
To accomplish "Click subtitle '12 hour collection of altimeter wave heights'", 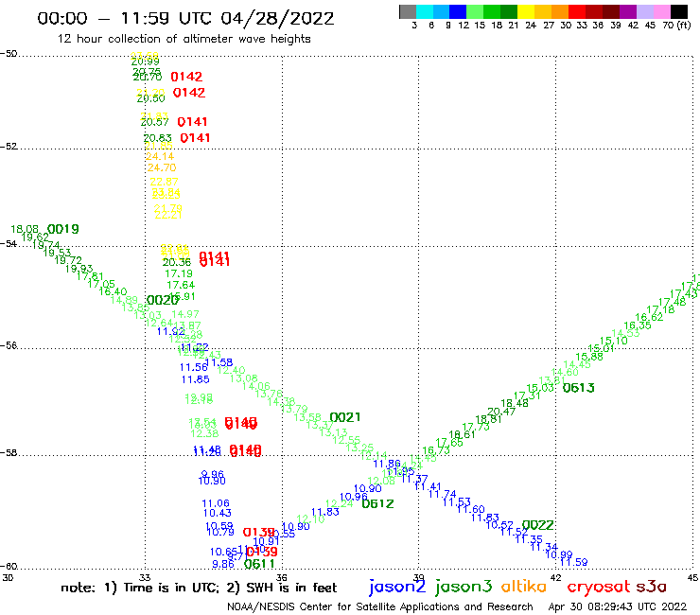I will 184,39.
